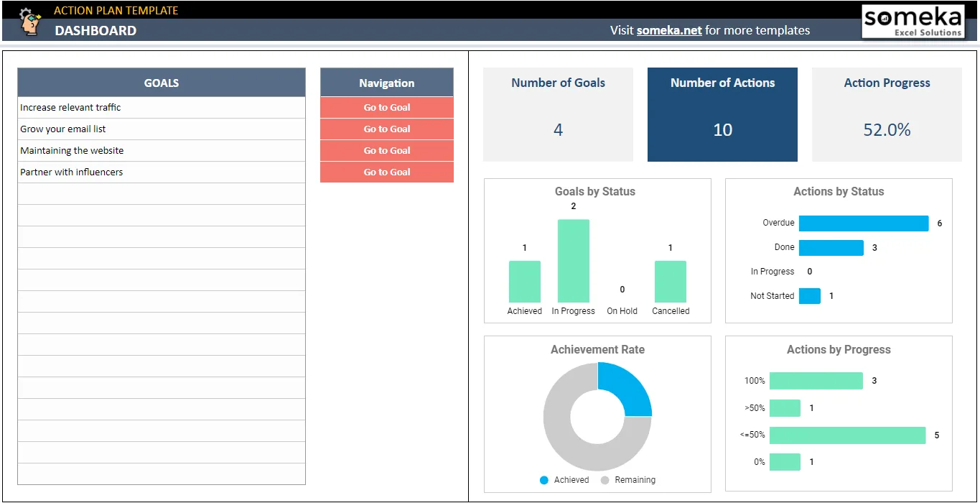The image size is (980, 503).
Task: Click the GOALS table header
Action: point(162,83)
